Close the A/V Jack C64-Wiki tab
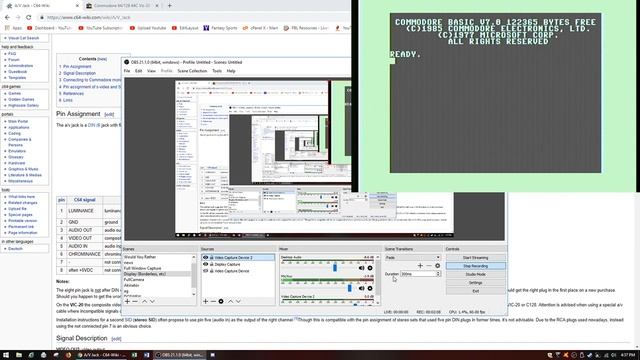 [x=78, y=6]
